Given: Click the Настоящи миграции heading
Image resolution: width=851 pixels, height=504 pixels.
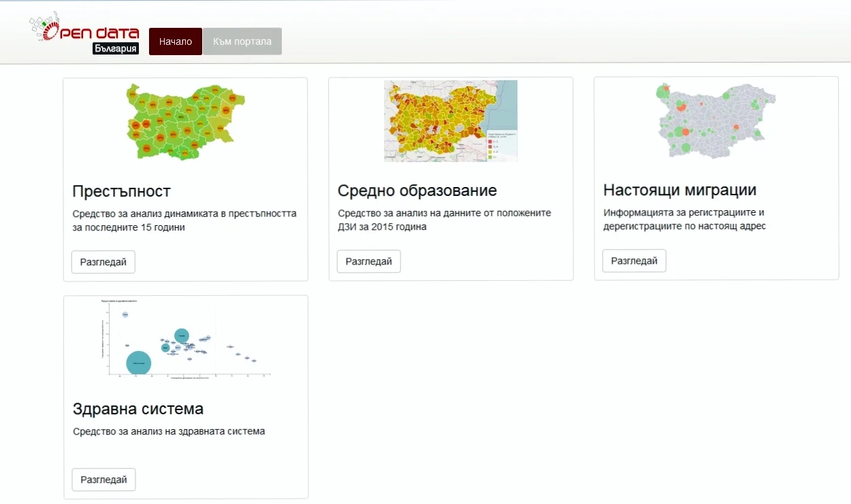Looking at the screenshot, I should click(x=680, y=190).
